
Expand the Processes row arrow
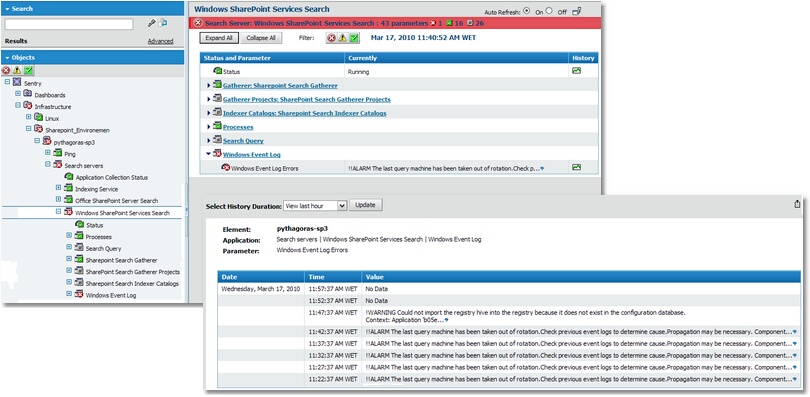click(x=209, y=127)
